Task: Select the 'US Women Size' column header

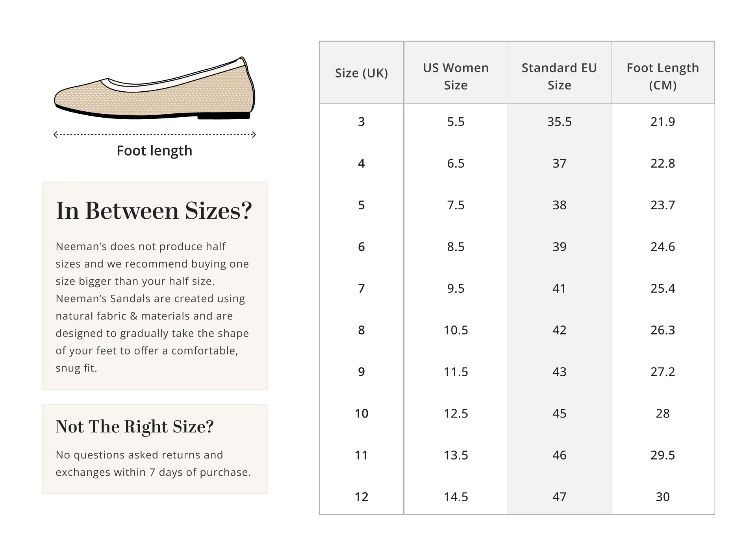Action: tap(456, 76)
